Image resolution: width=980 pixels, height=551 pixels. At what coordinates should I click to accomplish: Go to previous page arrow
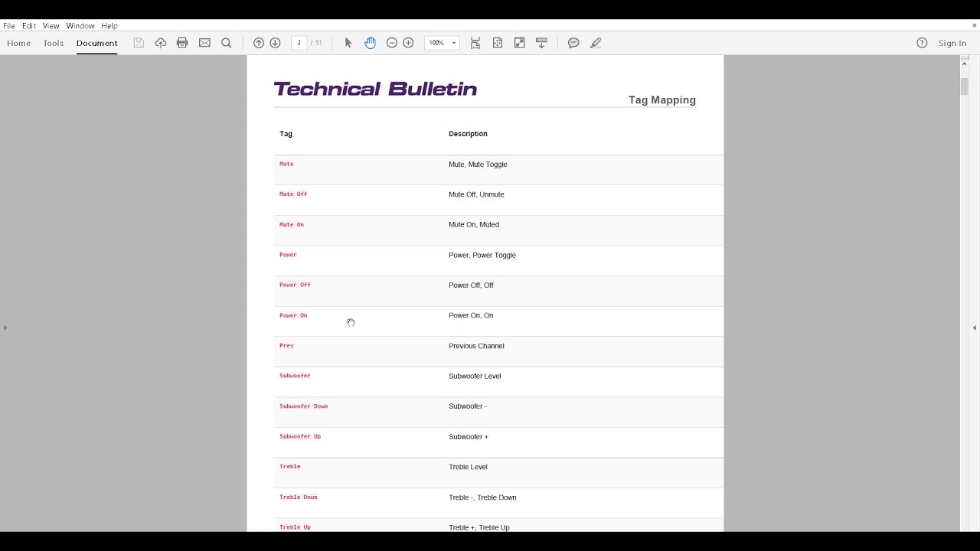coord(259,43)
